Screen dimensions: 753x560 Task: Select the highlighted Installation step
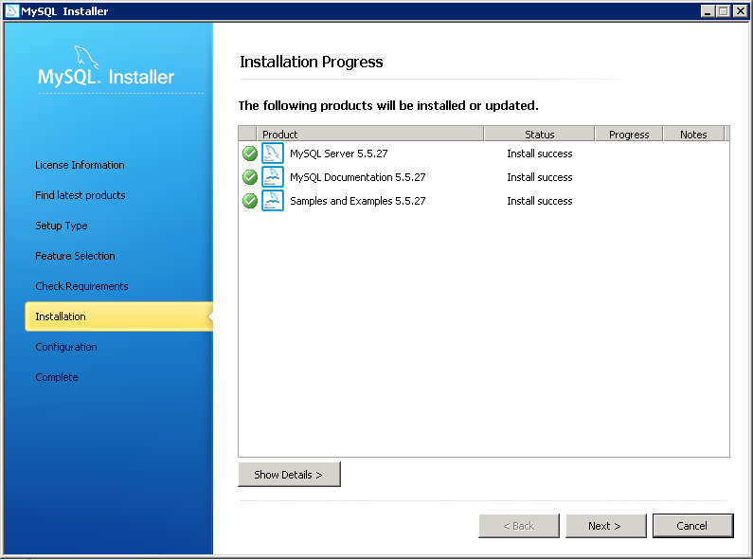tap(118, 316)
